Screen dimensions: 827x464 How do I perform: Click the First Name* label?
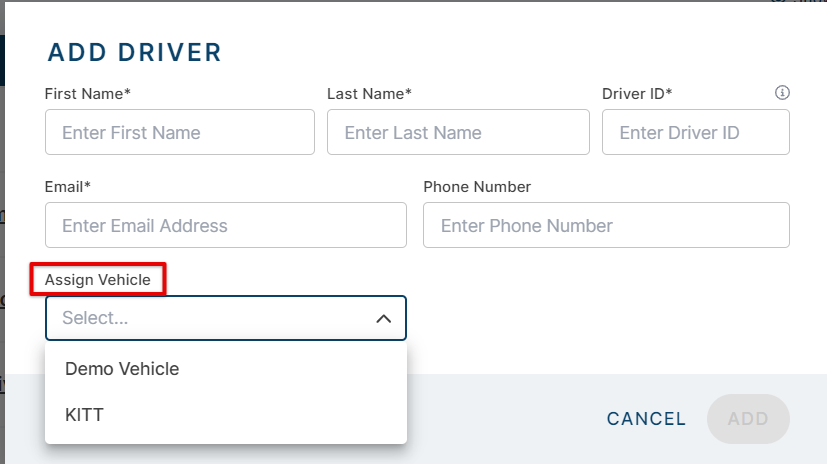point(88,94)
